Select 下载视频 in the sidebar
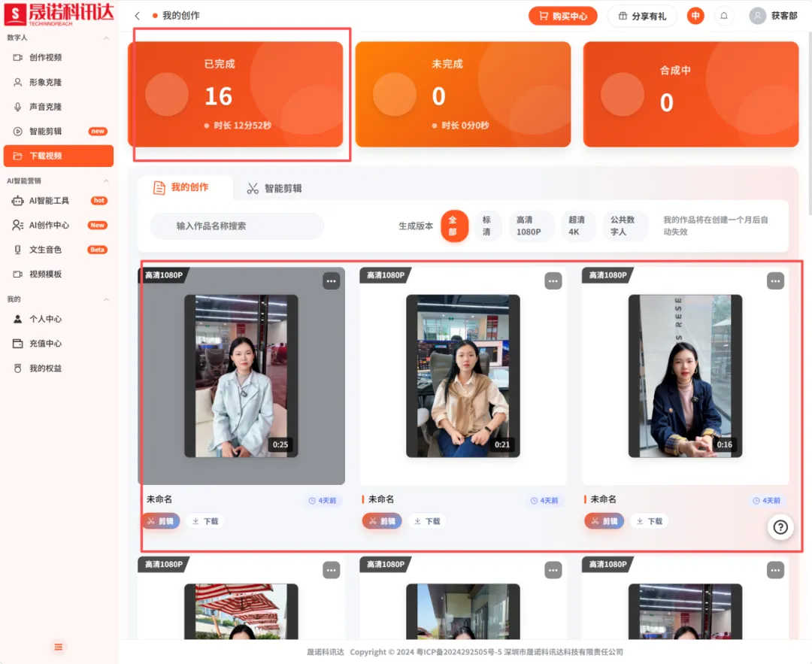The image size is (812, 664). (58, 156)
